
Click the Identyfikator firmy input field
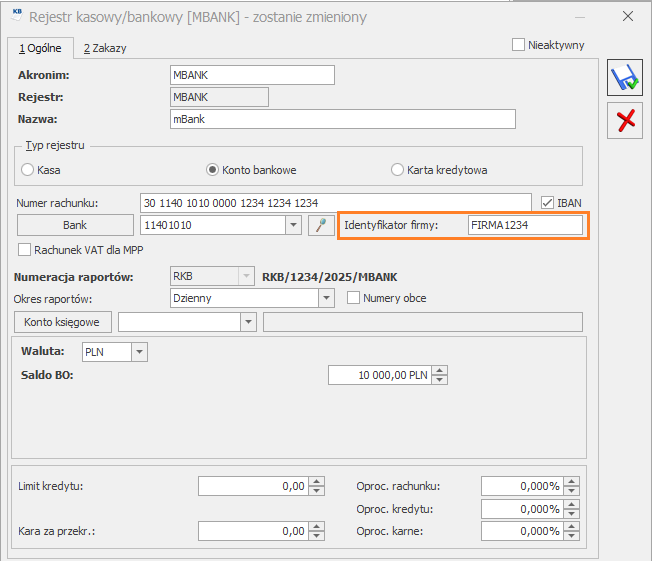524,225
